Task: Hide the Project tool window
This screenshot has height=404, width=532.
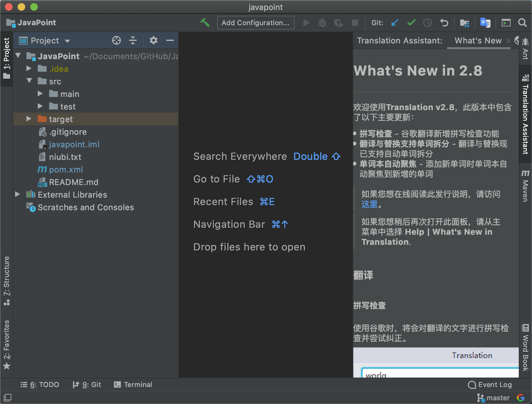Action: coord(170,40)
